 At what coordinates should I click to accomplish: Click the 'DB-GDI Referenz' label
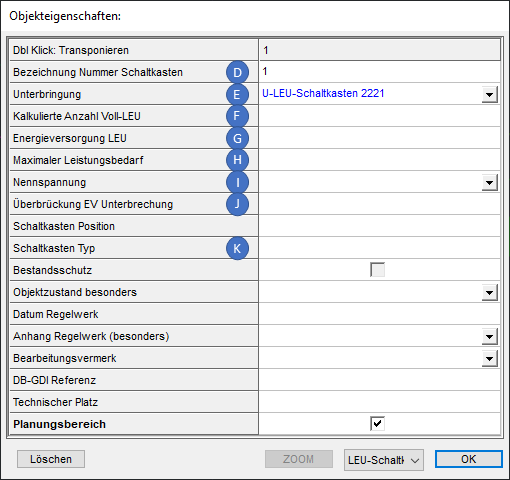point(54,380)
